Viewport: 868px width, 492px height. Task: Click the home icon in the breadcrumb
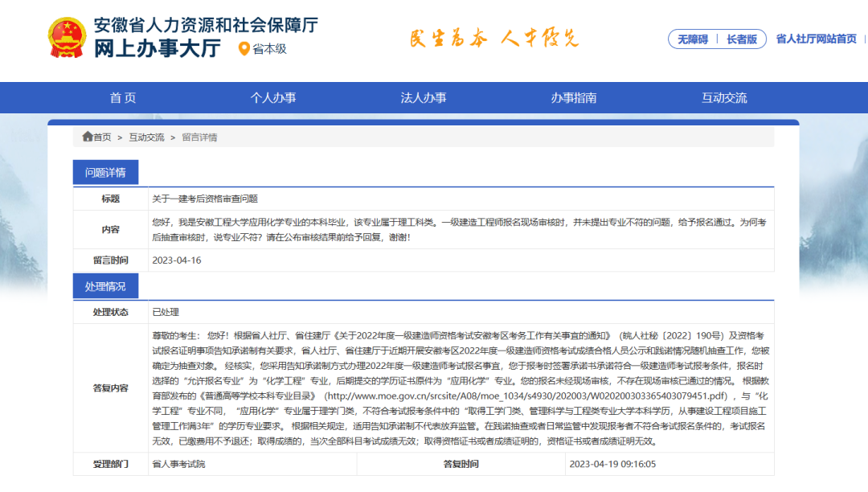(86, 137)
